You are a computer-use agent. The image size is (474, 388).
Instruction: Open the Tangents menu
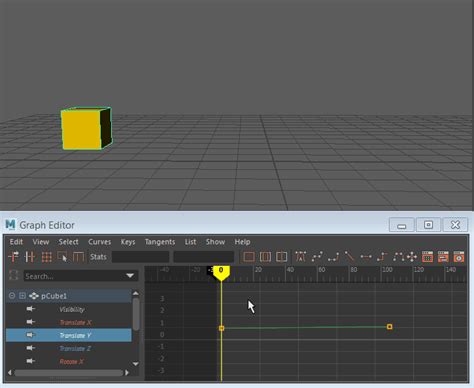pyautogui.click(x=160, y=242)
